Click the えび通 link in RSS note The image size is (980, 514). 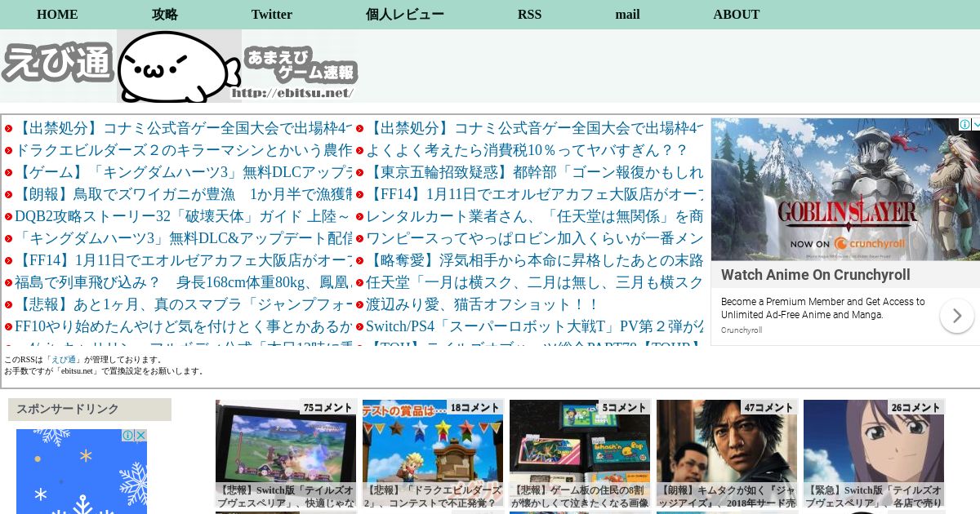pyautogui.click(x=63, y=360)
